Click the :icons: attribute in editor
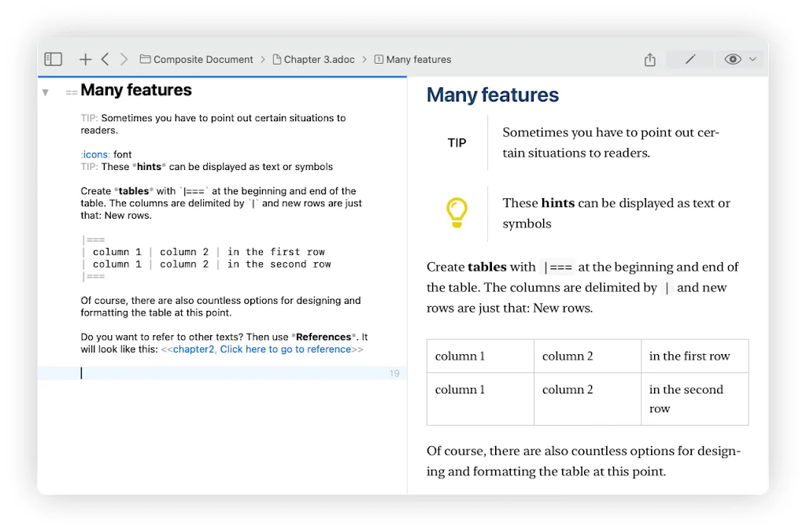The width and height of the screenshot is (806, 532). [95, 155]
